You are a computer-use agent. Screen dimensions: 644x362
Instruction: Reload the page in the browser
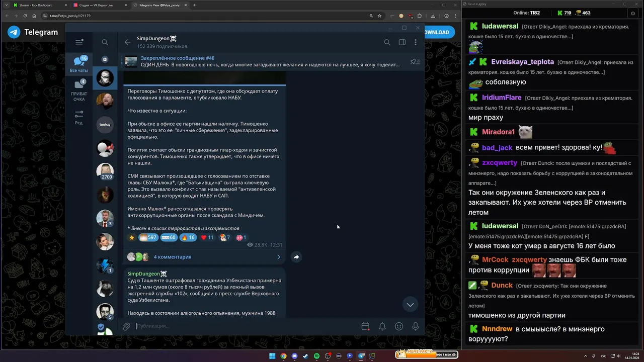coord(25,16)
